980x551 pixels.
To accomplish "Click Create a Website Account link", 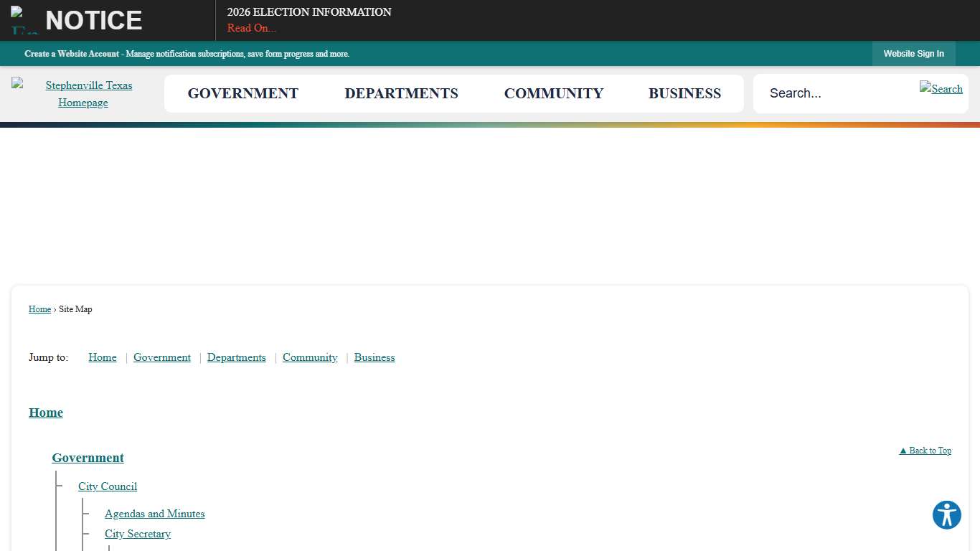I will coord(72,54).
